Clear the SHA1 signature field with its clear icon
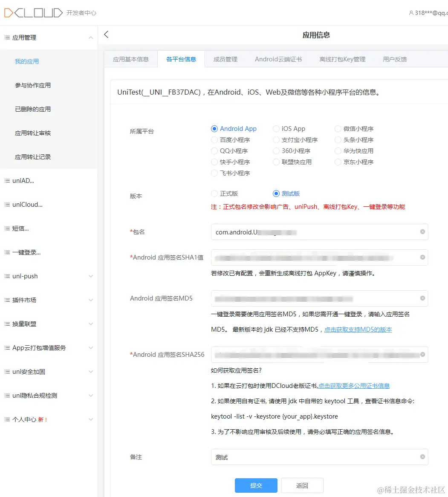The image size is (448, 497). coord(422,257)
